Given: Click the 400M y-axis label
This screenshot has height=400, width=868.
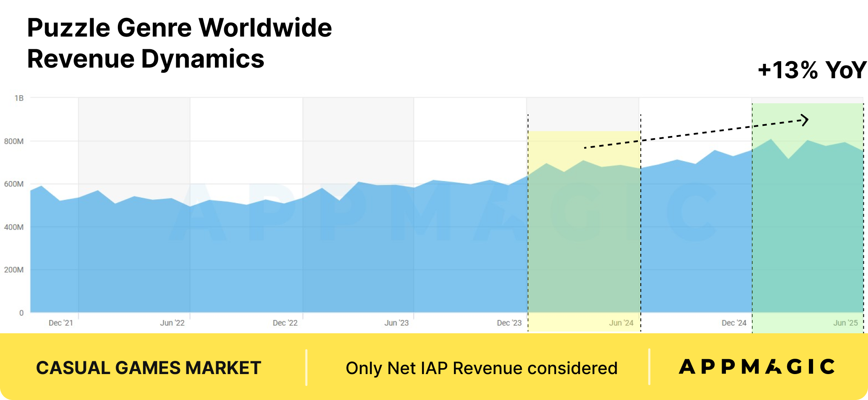Looking at the screenshot, I should coord(14,227).
